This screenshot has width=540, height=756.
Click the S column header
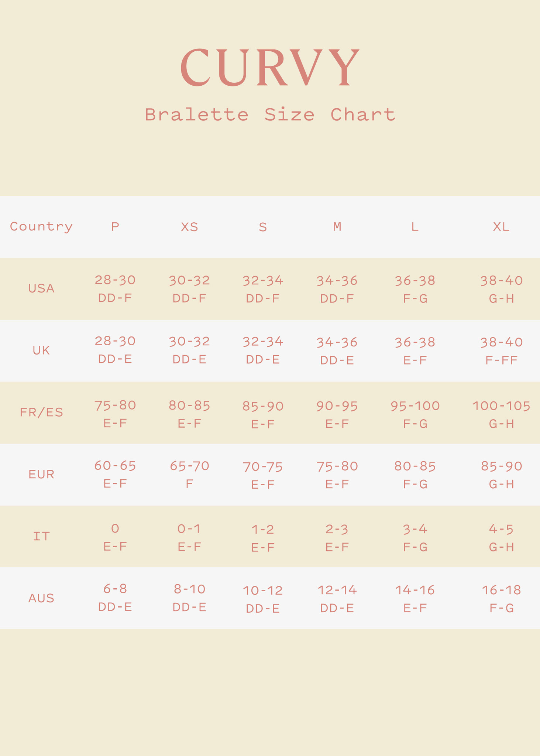[263, 227]
